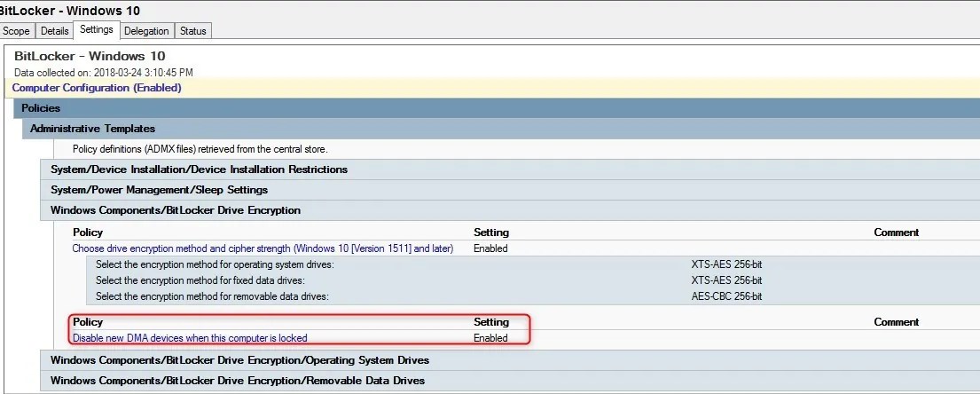Click XTS-AES 256-bit value for operating system drives
Viewport: 980px width, 394px height.
pos(726,264)
